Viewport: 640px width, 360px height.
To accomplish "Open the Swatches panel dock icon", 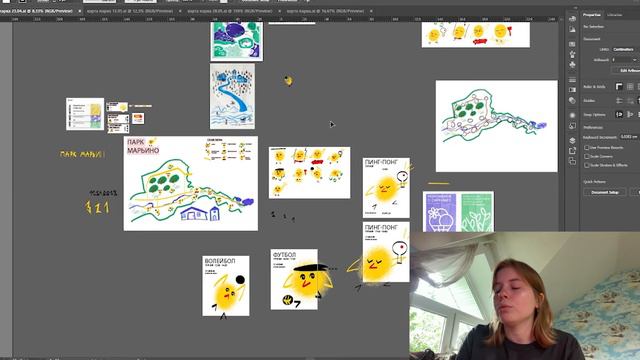I will (x=572, y=44).
